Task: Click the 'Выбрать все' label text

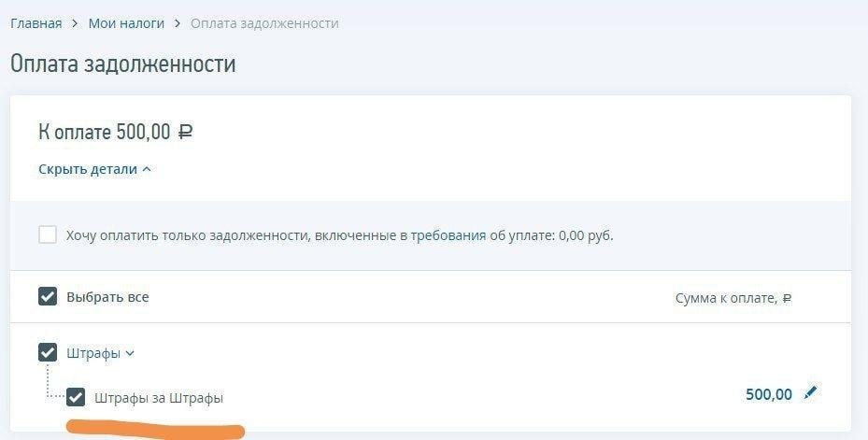Action: tap(107, 297)
